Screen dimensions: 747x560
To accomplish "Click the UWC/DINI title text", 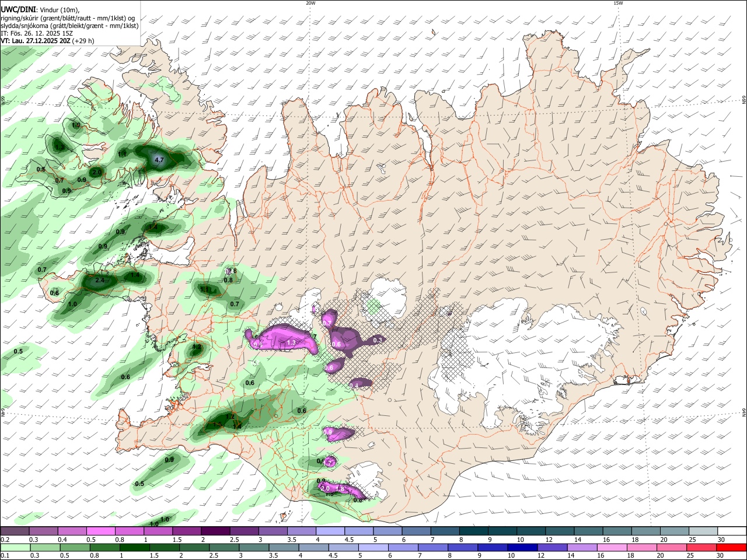I will 18,9.
